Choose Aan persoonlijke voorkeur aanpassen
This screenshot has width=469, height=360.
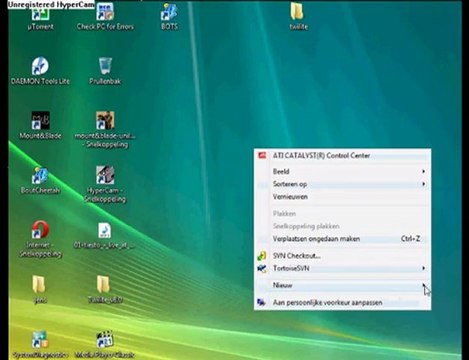[342, 303]
